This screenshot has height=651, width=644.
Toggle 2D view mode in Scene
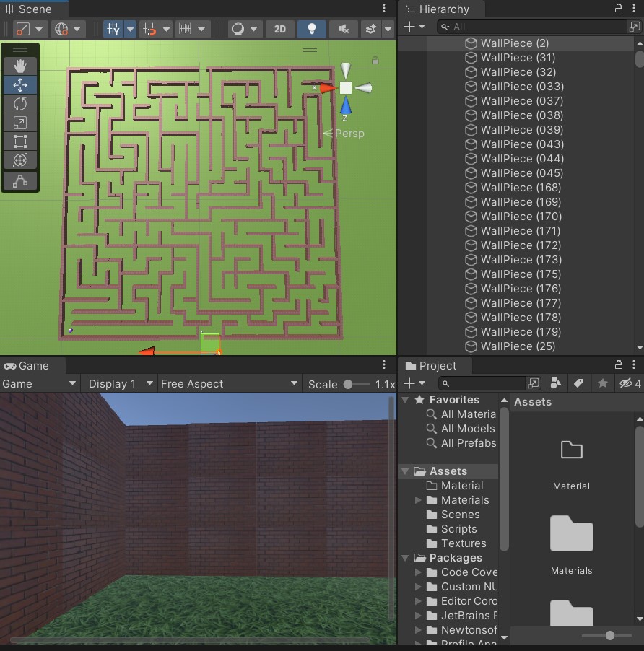point(280,29)
